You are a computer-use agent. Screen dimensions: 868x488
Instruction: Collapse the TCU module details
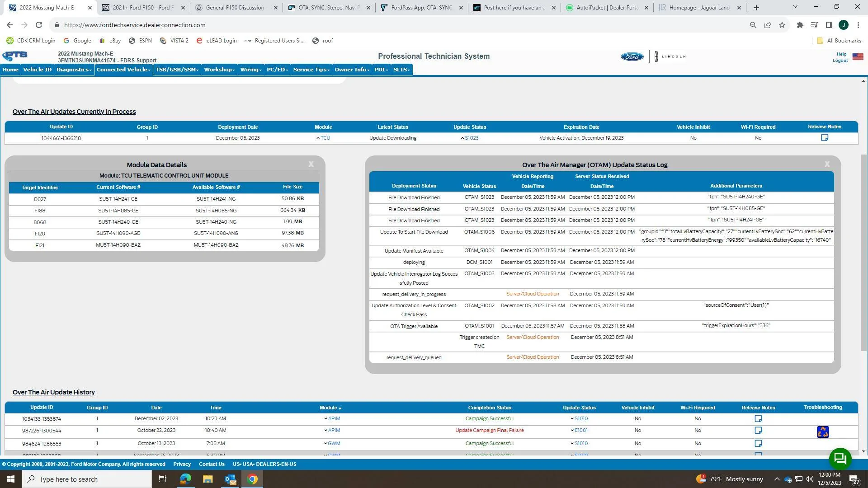point(323,138)
